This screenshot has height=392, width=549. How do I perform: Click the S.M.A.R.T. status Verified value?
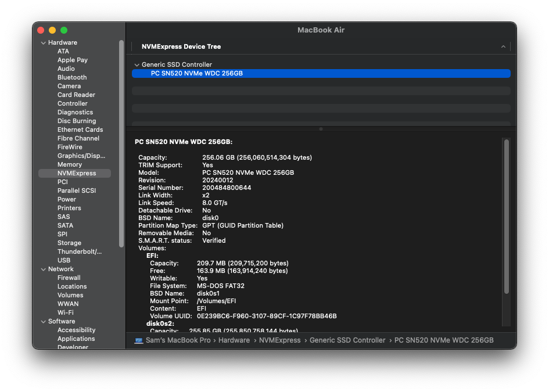214,241
